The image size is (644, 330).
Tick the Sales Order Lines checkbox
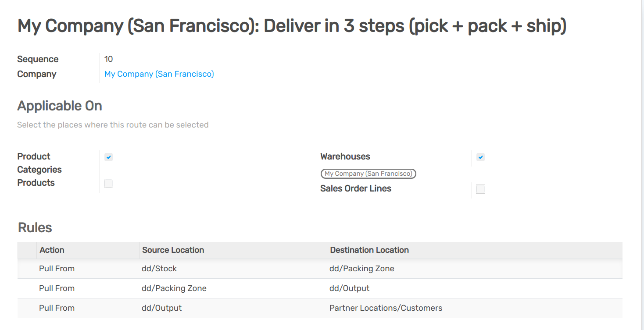[x=480, y=189]
